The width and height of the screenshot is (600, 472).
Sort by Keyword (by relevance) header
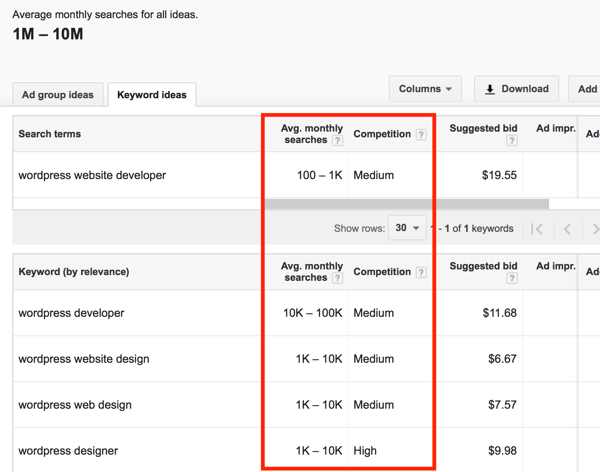pyautogui.click(x=74, y=272)
